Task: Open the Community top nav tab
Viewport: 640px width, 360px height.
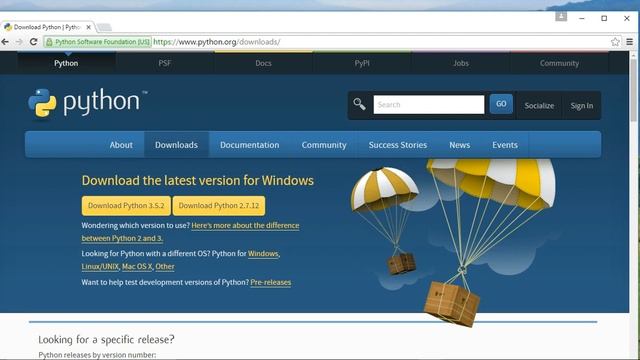Action: [x=559, y=63]
